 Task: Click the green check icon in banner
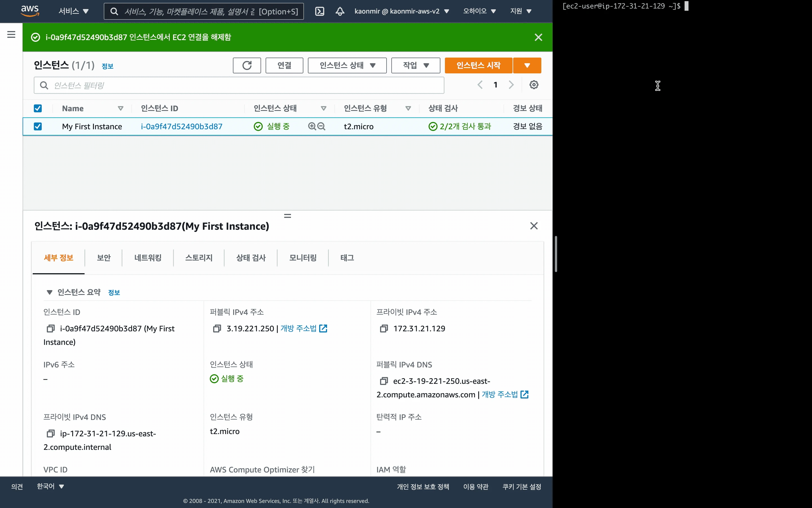click(x=36, y=37)
